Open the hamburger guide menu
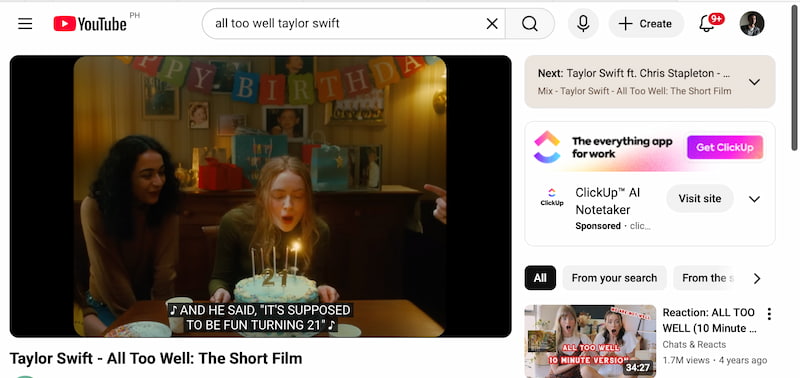The width and height of the screenshot is (800, 378). point(25,23)
